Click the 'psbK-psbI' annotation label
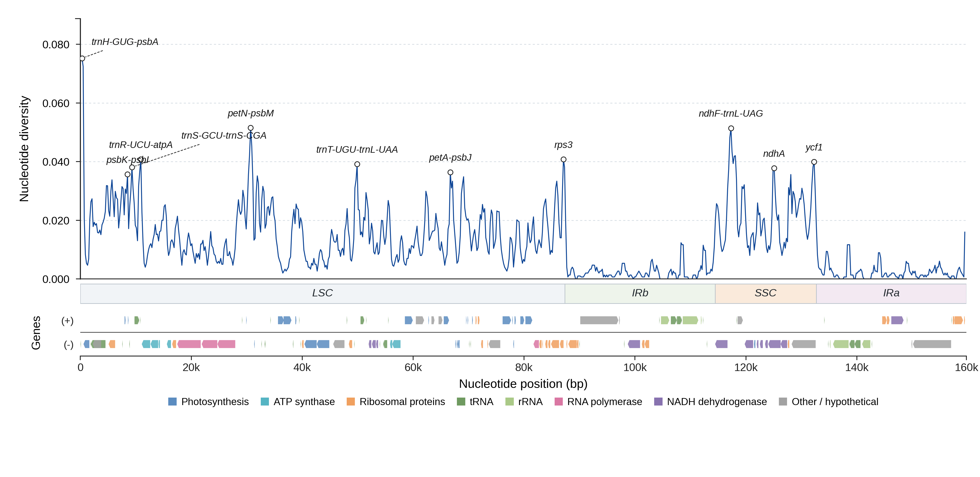Image resolution: width=980 pixels, height=477 pixels. tap(127, 160)
